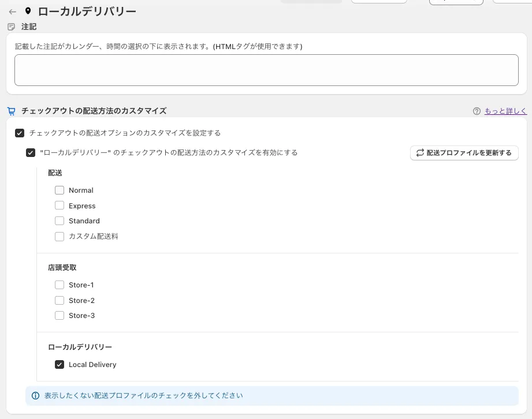Viewport: 532px width, 419px height.
Task: Check the Store-1 pickup option
Action: [59, 285]
